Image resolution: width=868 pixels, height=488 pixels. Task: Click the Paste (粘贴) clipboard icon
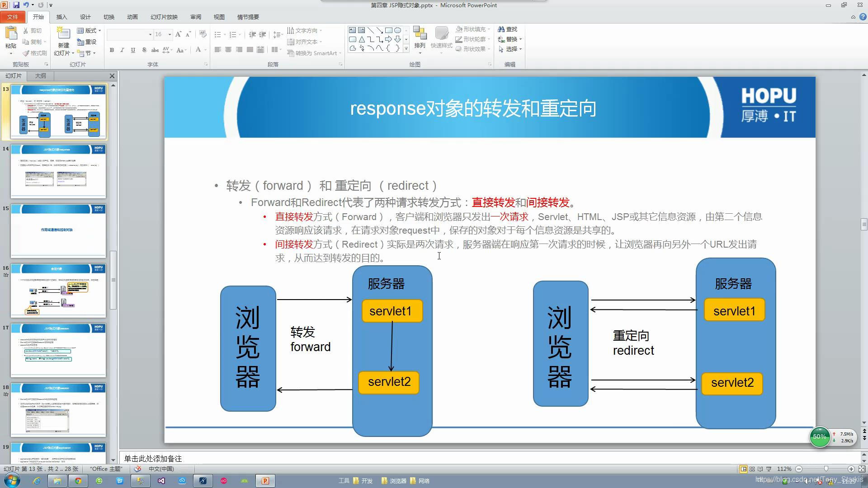pyautogui.click(x=11, y=33)
